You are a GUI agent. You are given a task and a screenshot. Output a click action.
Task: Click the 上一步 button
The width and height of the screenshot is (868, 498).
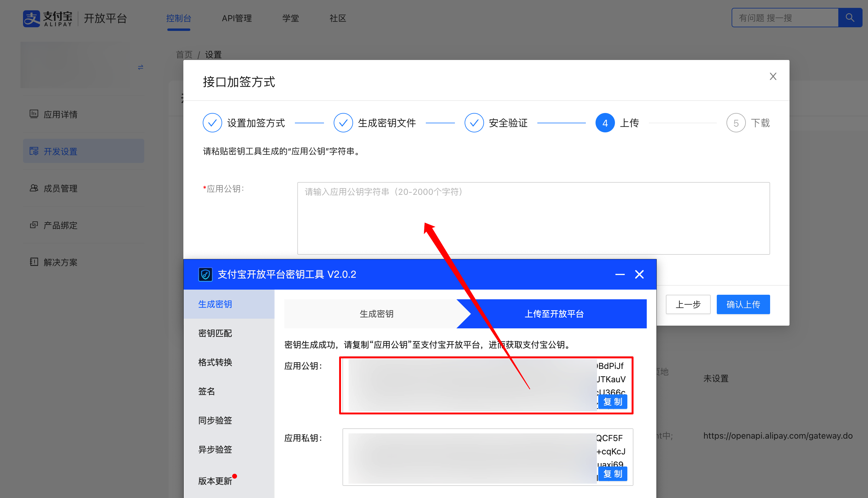click(688, 304)
